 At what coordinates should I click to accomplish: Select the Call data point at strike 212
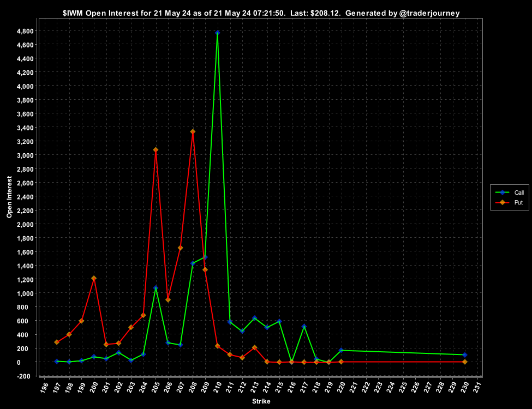coord(242,332)
